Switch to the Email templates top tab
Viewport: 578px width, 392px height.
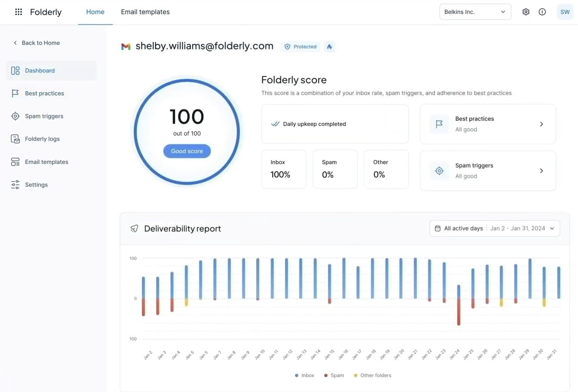(145, 12)
